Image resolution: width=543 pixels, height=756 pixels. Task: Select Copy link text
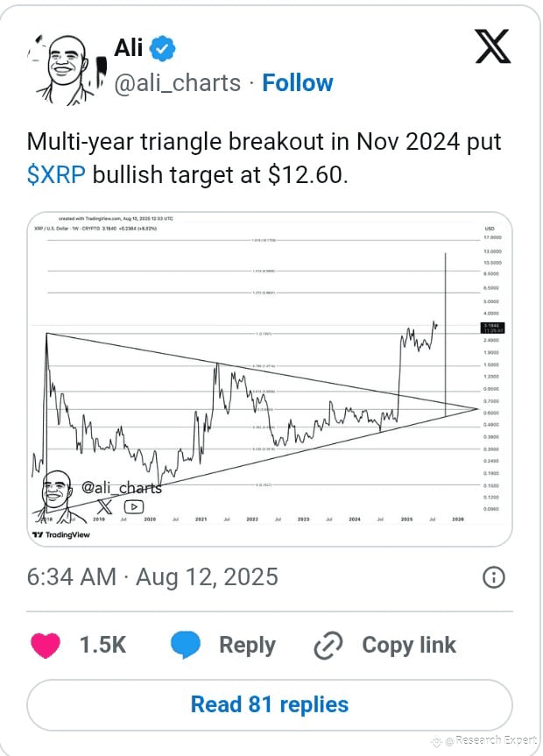click(x=409, y=645)
